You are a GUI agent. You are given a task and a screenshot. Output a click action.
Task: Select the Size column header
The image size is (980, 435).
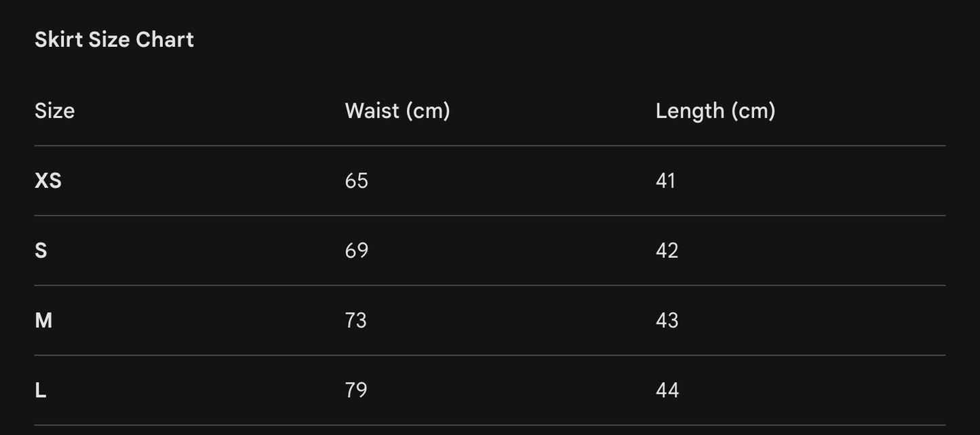(x=54, y=111)
